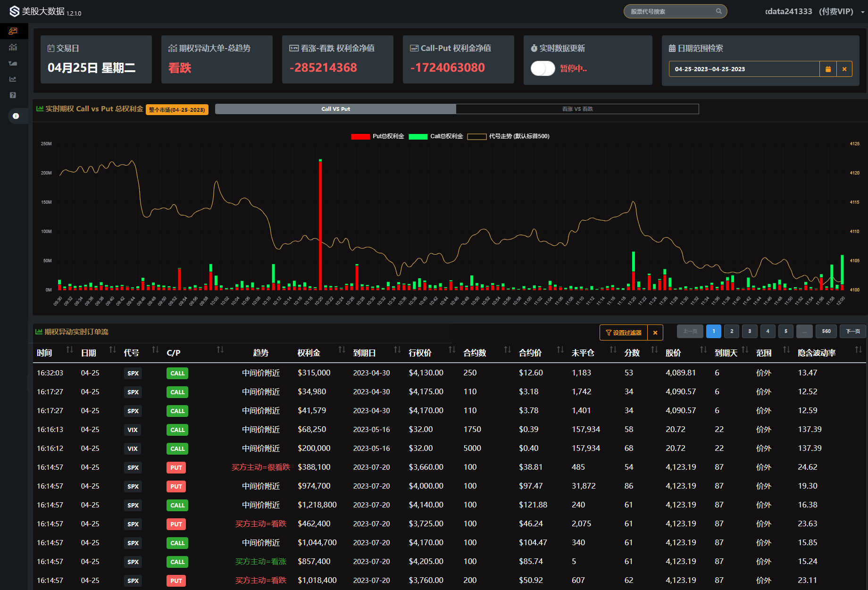
Task: Click the PUT badge in the $388,100 row
Action: pyautogui.click(x=176, y=468)
